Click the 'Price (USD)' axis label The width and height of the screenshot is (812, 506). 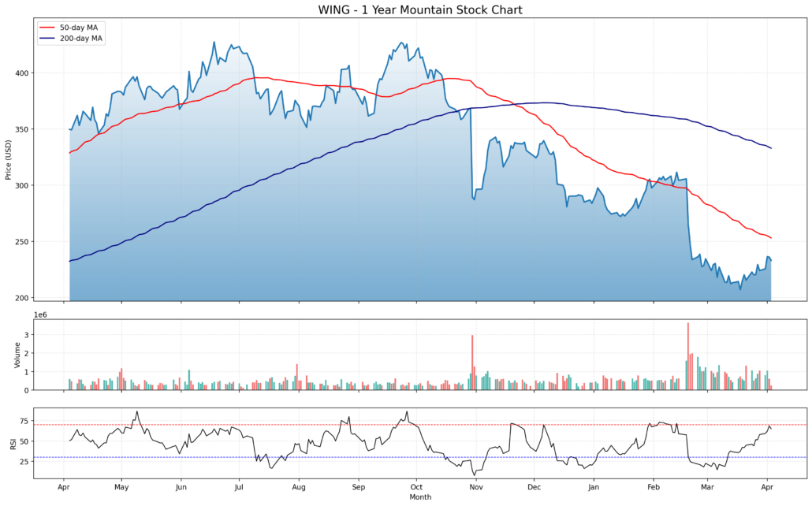click(8, 160)
